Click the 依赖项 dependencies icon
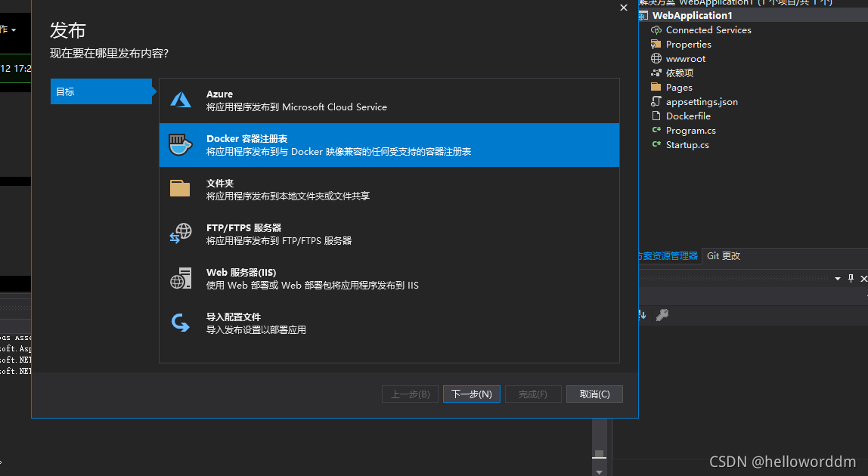868x476 pixels. (x=656, y=73)
